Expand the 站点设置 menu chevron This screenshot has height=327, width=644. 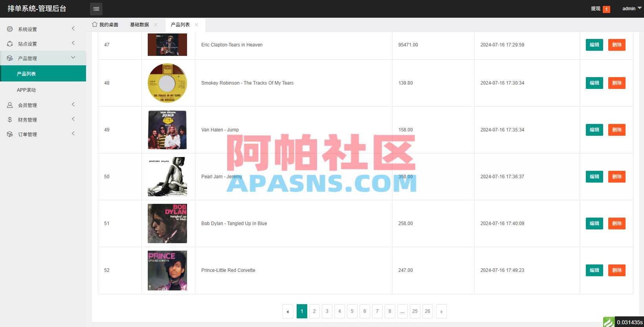click(73, 43)
